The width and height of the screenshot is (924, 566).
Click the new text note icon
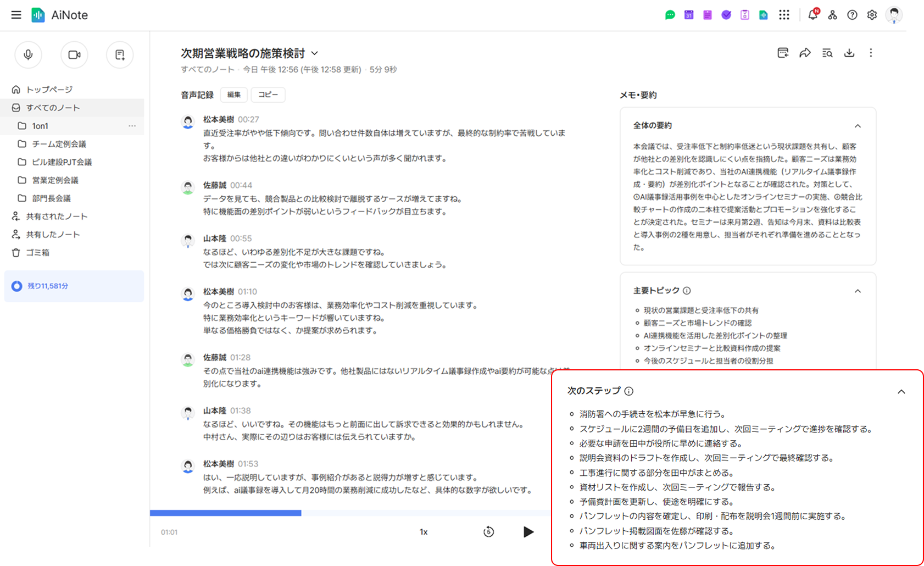120,54
